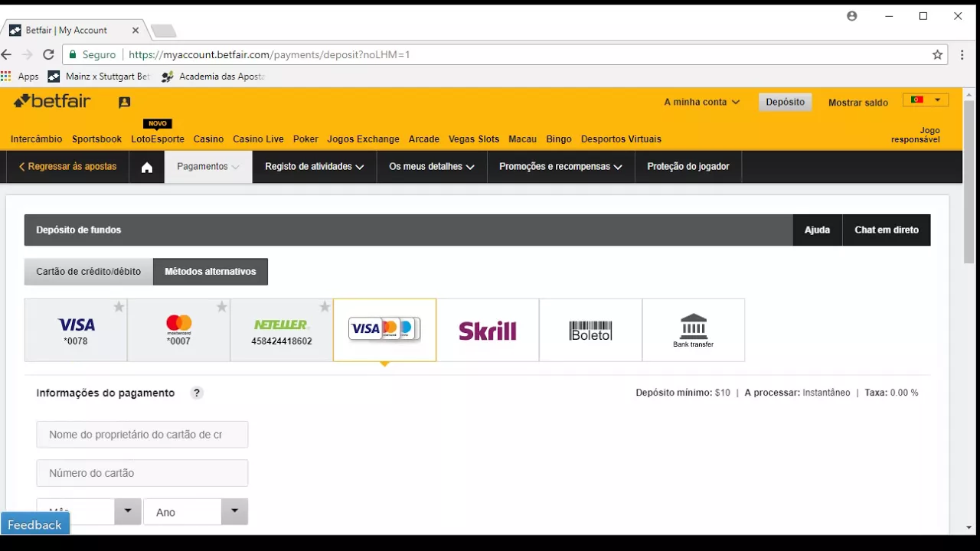Select the Boleto payment method
Screen dimensions: 980x551
click(590, 330)
